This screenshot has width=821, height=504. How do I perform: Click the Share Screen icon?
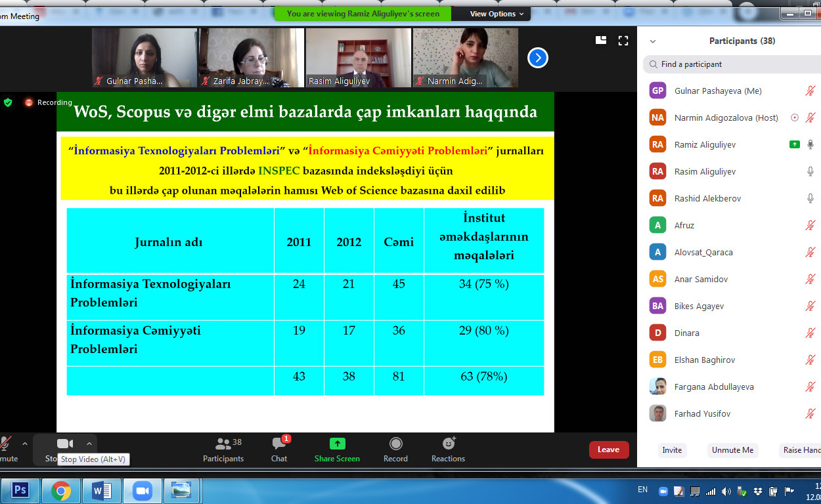tap(337, 444)
